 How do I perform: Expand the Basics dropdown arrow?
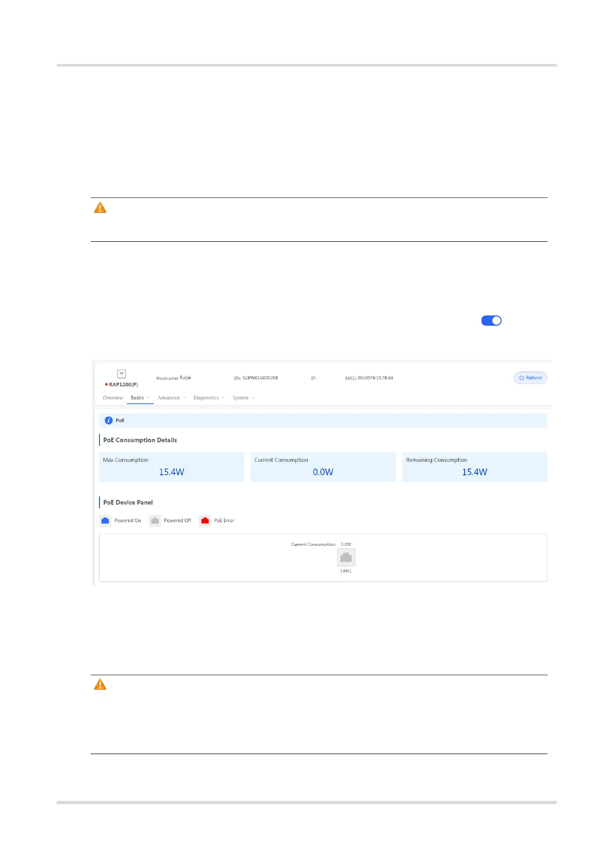point(148,398)
